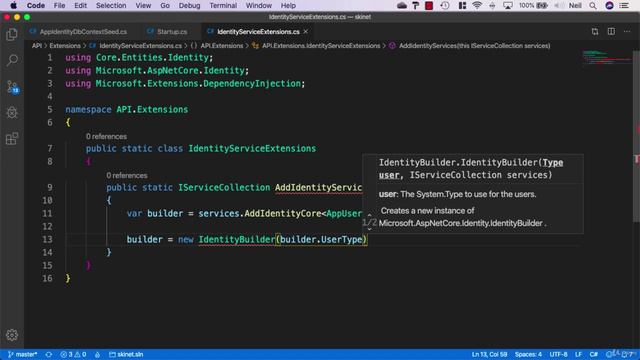The height and width of the screenshot is (360, 640).
Task: Click line number 13 in the gutter
Action: (x=47, y=239)
